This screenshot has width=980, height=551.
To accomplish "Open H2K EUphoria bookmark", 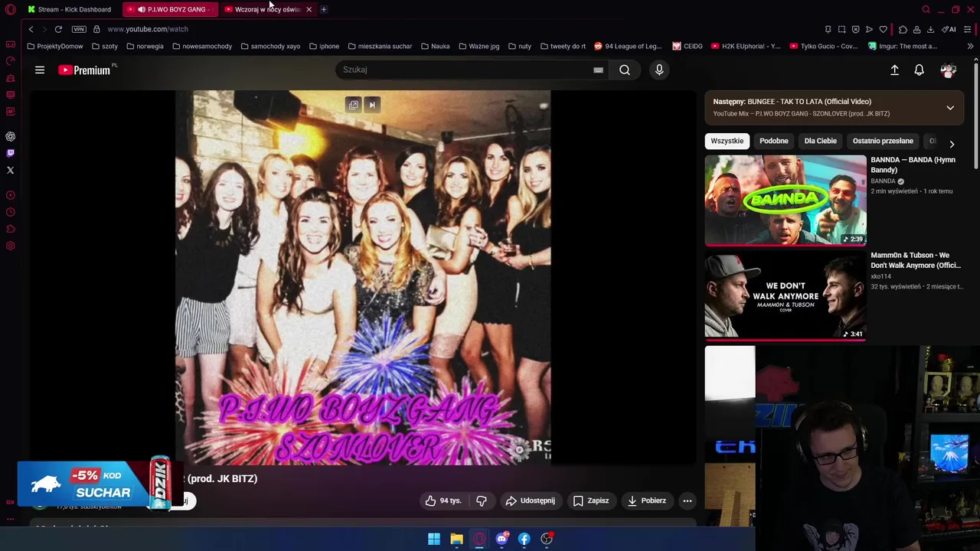I will click(746, 46).
